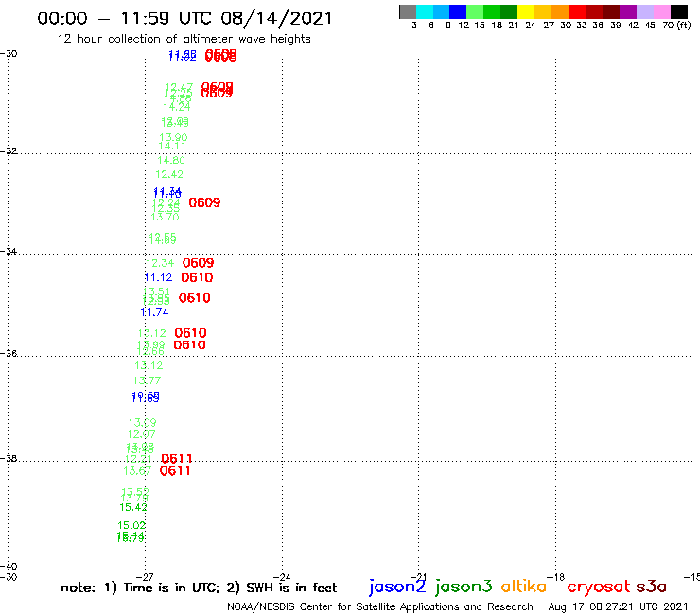
Task: Select the 'cryosat' legend label
Action: [x=599, y=587]
